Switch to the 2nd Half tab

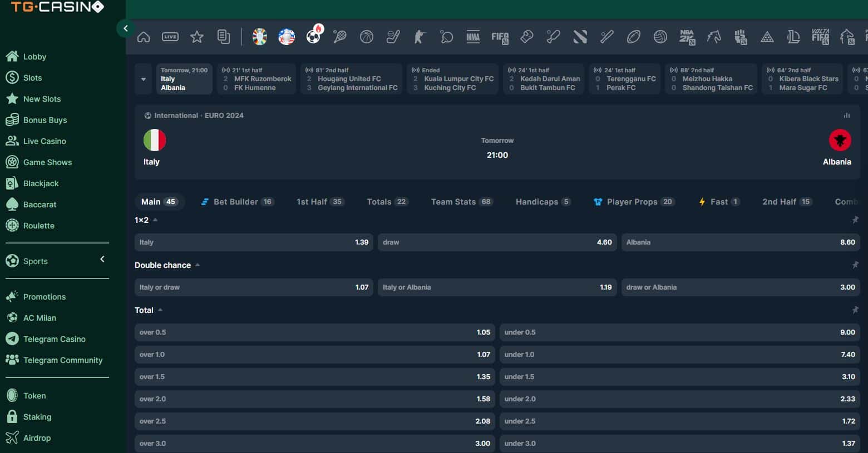pos(787,202)
